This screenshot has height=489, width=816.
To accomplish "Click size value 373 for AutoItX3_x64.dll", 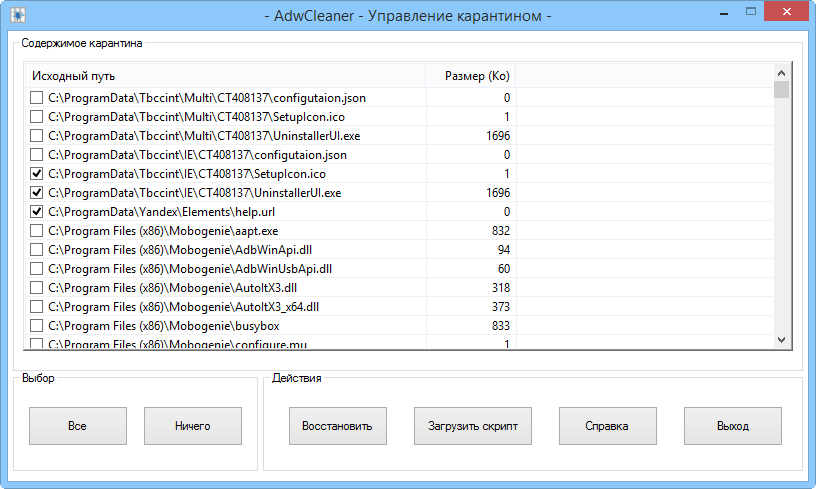I will point(501,306).
